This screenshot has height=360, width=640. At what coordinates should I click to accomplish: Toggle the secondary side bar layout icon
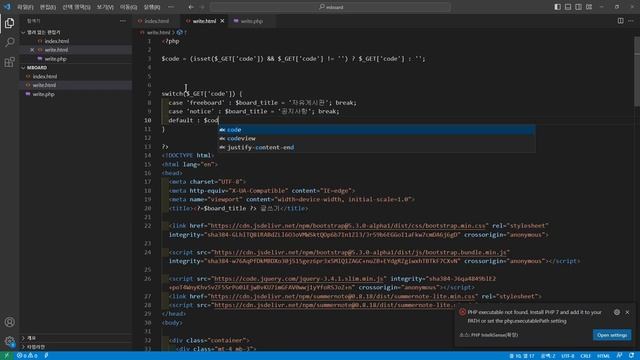pyautogui.click(x=578, y=7)
